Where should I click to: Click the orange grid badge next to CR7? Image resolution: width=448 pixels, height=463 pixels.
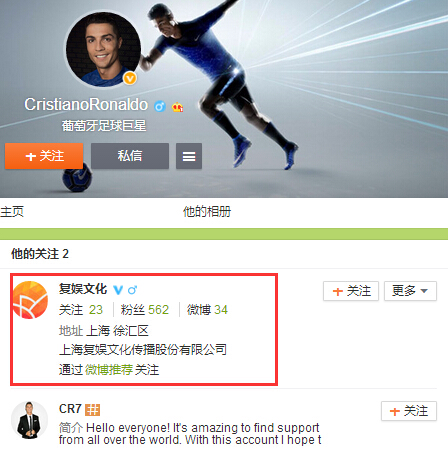tap(92, 410)
